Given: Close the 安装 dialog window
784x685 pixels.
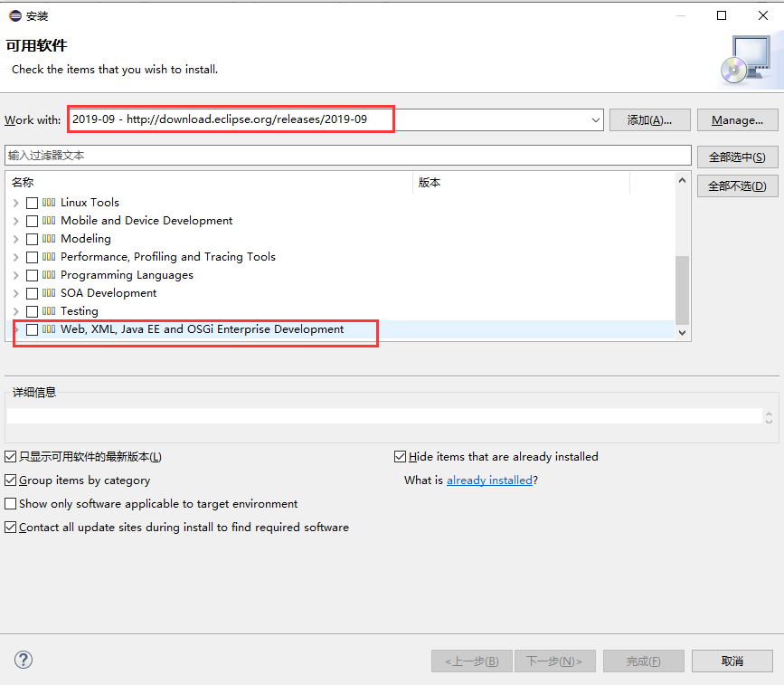Looking at the screenshot, I should point(763,15).
